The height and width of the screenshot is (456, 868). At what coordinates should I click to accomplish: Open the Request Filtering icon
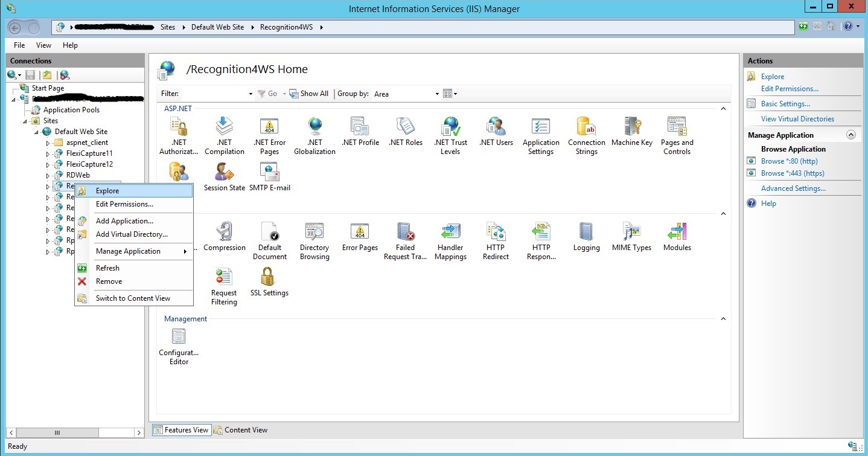coord(224,286)
